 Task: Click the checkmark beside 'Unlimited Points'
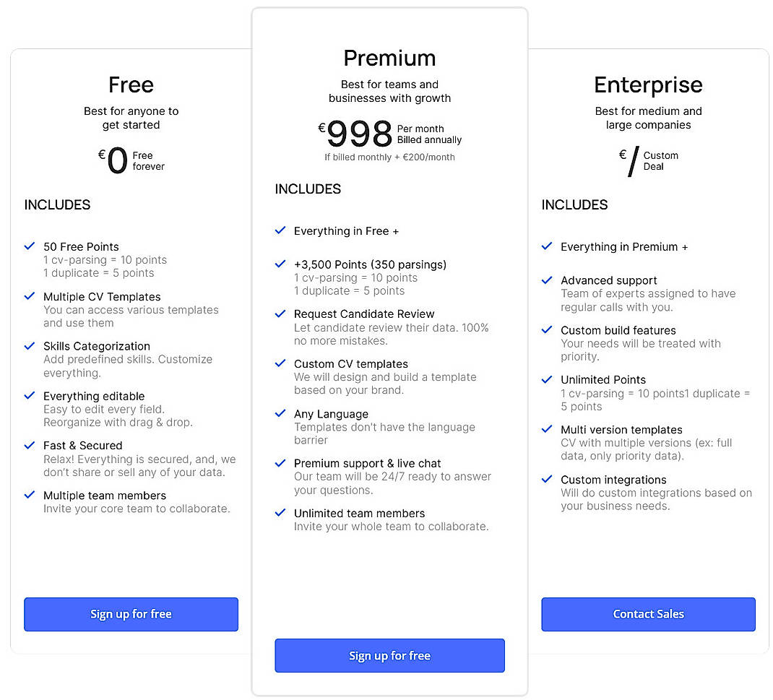tap(547, 379)
